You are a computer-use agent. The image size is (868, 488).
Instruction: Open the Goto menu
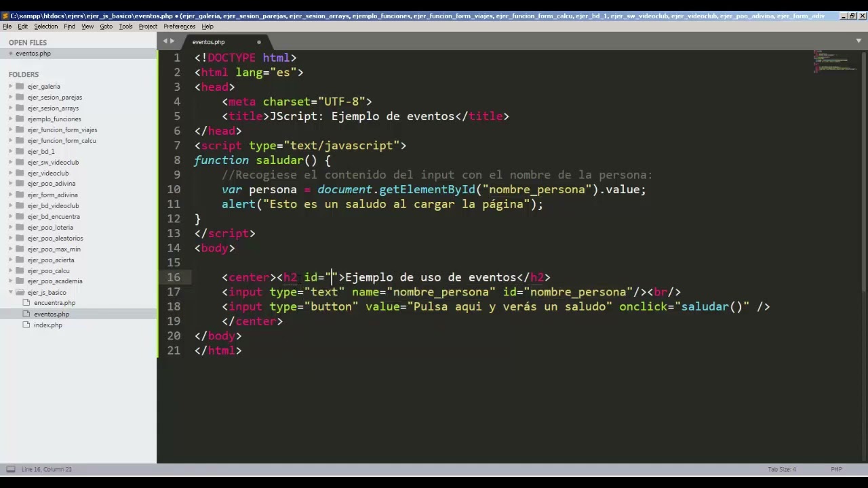pos(106,26)
